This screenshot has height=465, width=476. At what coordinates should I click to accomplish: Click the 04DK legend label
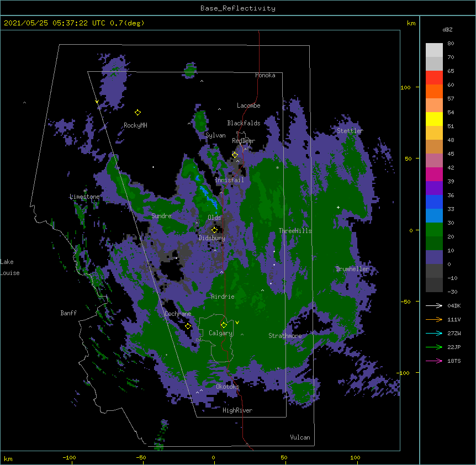point(454,305)
